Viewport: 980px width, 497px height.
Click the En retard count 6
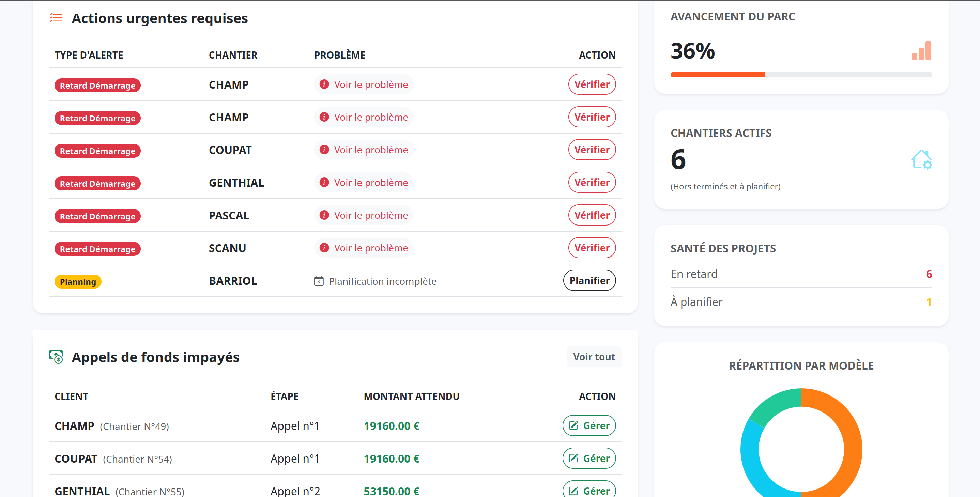pos(929,274)
